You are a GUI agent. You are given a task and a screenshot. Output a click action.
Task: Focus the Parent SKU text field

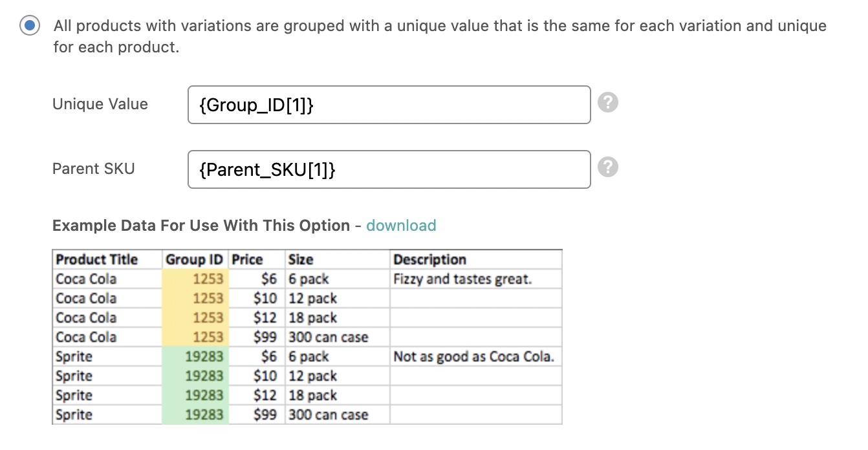click(x=389, y=169)
